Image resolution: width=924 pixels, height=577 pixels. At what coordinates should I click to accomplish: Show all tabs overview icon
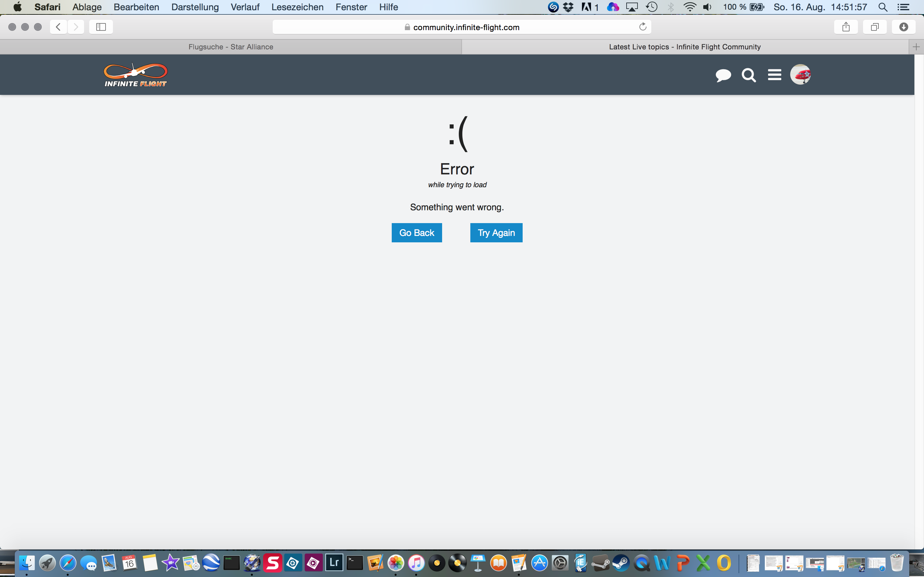point(874,27)
